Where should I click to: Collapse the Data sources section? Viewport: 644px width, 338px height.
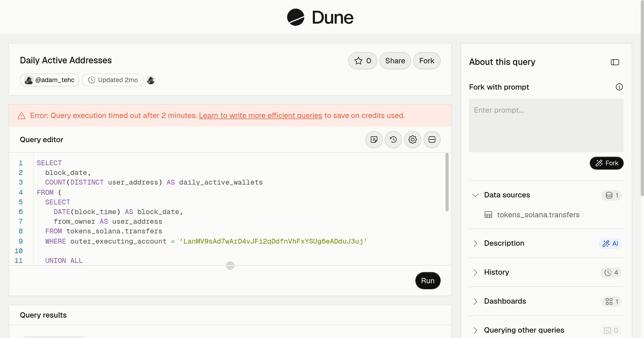[475, 195]
